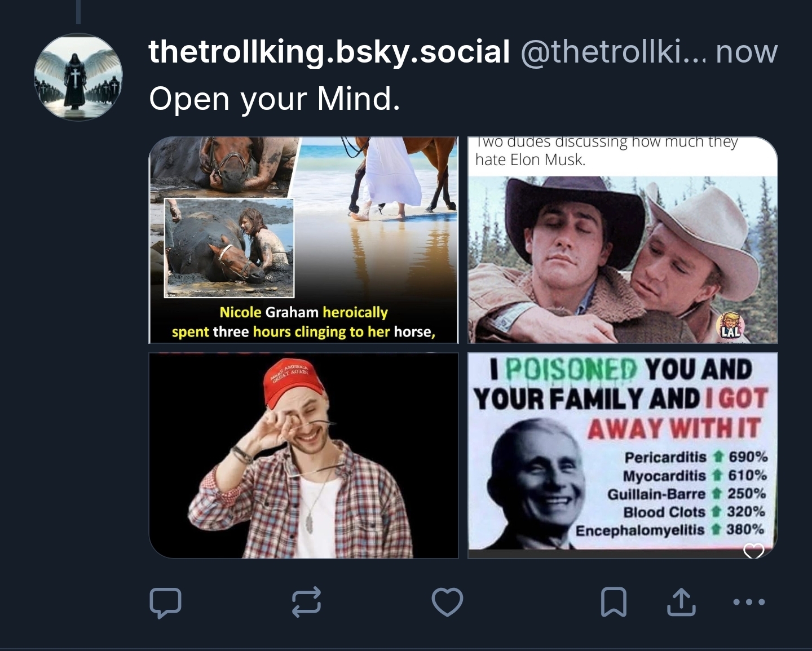Screen dimensions: 812x651
Task: Click the 'Open your Mind.' post text
Action: tap(275, 99)
